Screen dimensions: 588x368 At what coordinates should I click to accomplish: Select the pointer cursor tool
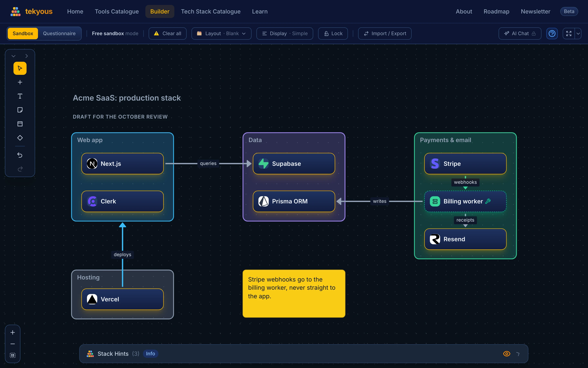point(20,68)
